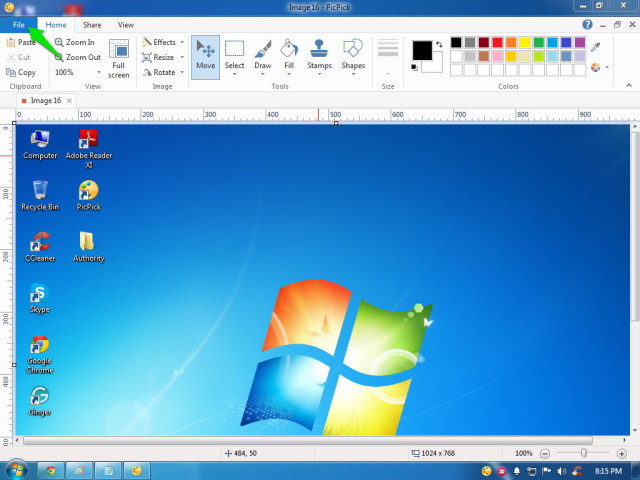Open the Windows Start button
This screenshot has width=640, height=480.
16,470
